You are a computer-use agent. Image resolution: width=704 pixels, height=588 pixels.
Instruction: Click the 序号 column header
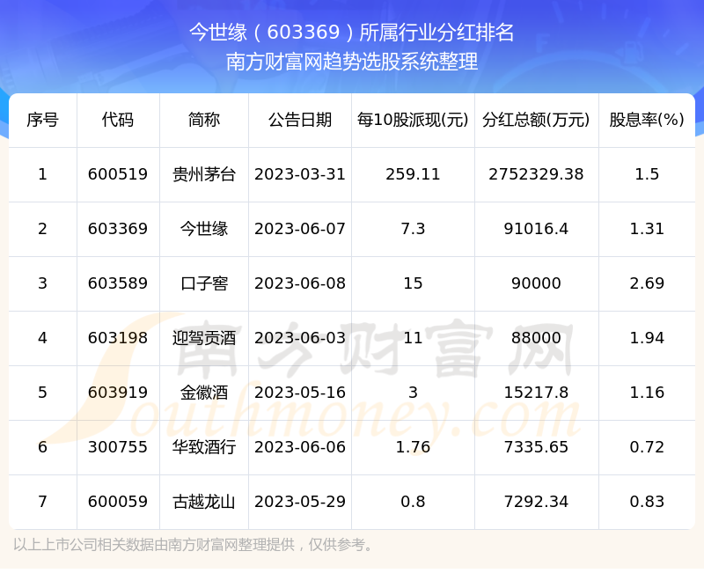coord(42,120)
